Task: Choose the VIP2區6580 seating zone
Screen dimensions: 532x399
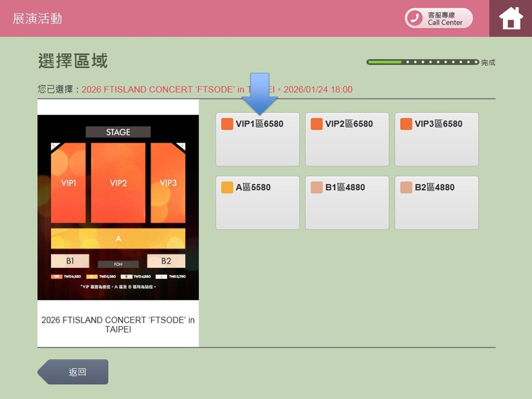Action: pos(347,139)
